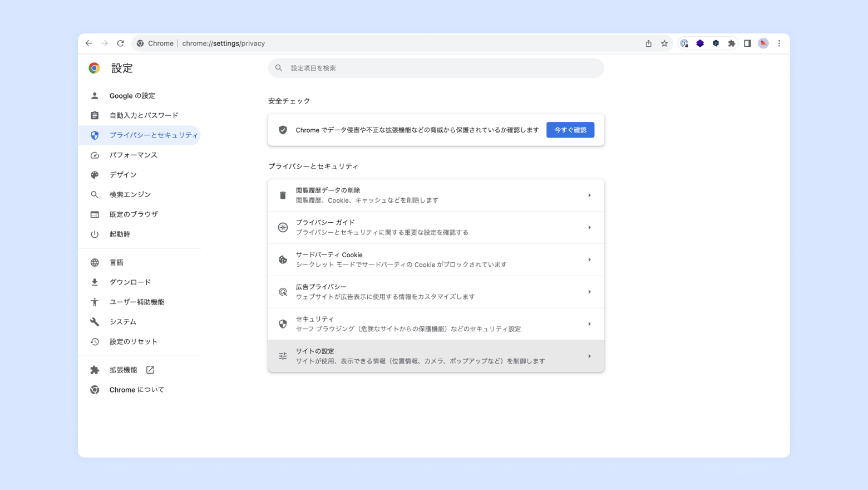Click the site info icon in address bar
The height and width of the screenshot is (490, 868).
140,43
